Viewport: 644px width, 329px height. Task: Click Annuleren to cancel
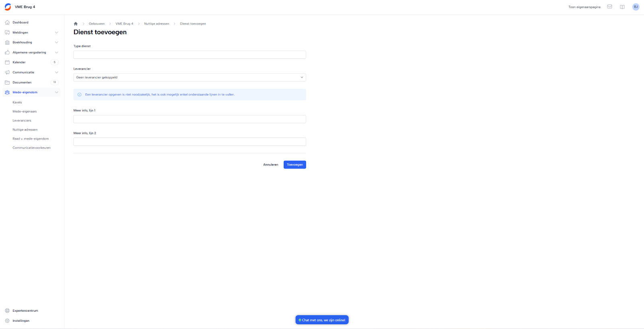(270, 164)
